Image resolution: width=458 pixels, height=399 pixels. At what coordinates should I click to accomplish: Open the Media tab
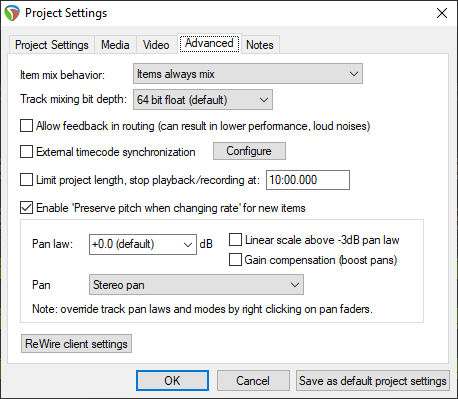pos(115,45)
